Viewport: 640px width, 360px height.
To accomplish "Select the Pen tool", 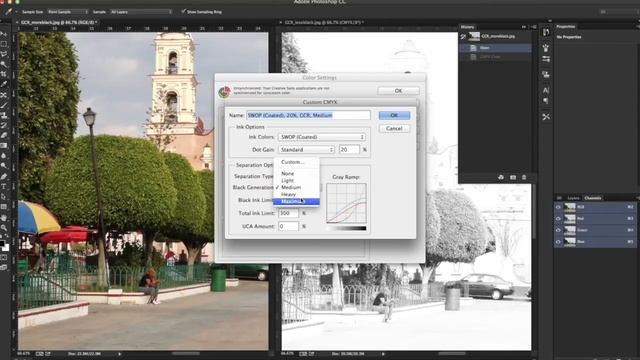I will (x=4, y=176).
